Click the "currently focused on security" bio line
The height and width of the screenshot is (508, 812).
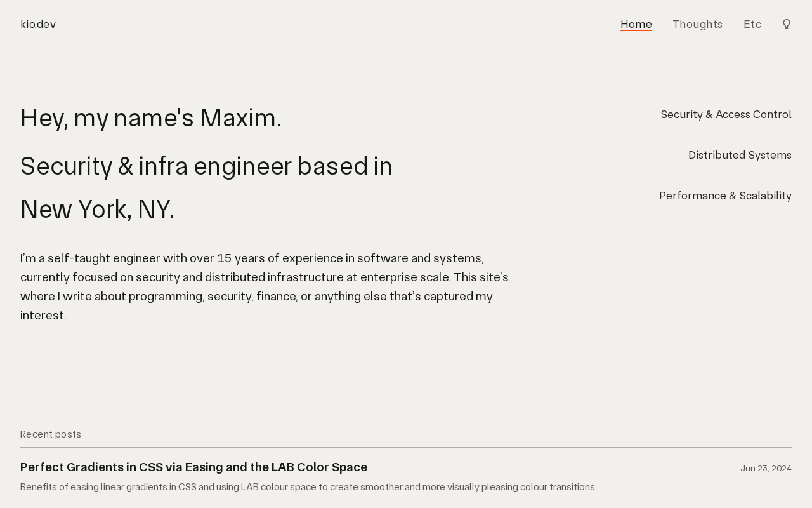(x=264, y=277)
